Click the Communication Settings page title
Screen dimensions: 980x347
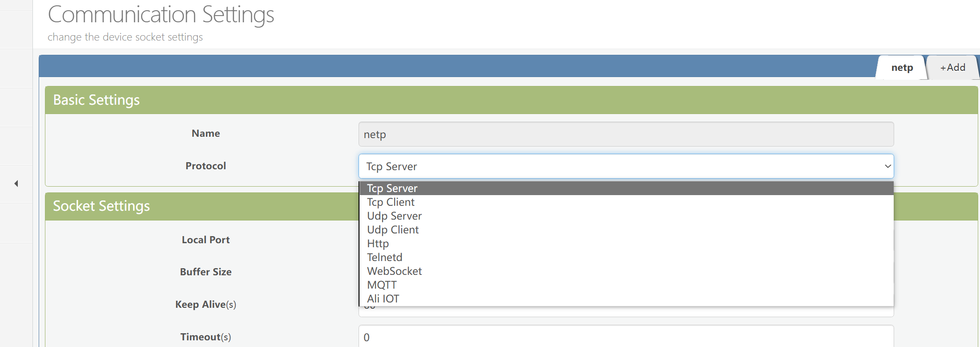[x=161, y=15]
